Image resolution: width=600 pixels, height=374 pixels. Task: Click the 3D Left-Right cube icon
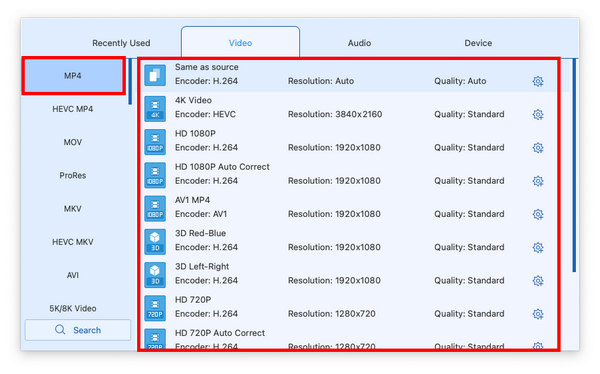[155, 275]
